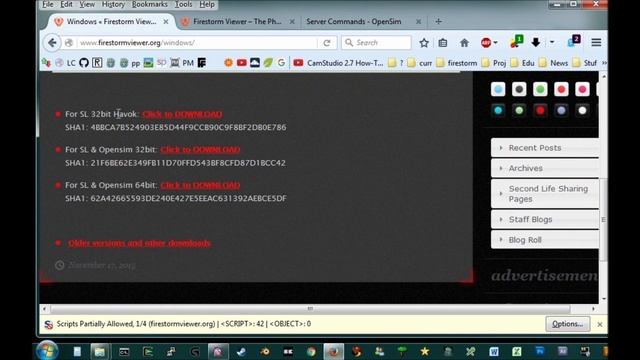Download the SL 32bit Havok viewer
The image size is (640, 360).
(182, 114)
